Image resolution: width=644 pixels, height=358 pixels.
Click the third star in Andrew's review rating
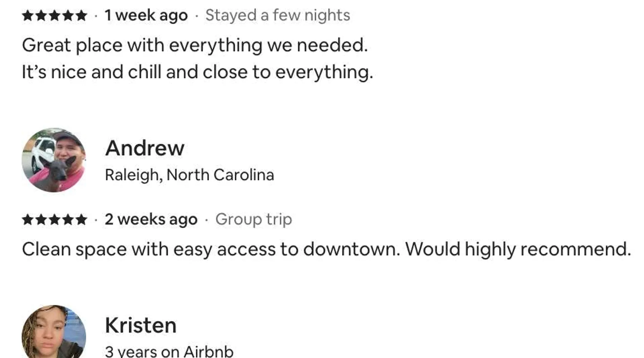click(x=54, y=219)
